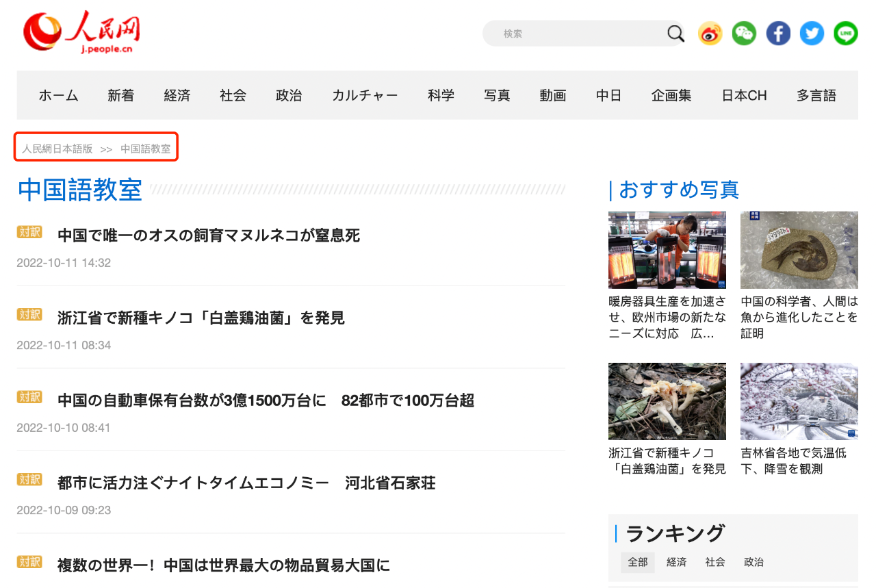Open 写真 navigation item
This screenshot has width=876, height=588.
(x=497, y=96)
